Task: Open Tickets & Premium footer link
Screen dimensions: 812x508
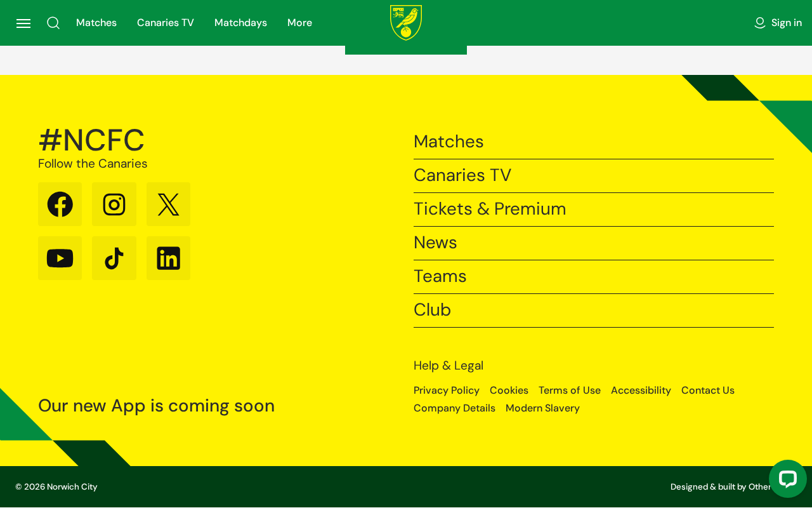Action: (594, 209)
